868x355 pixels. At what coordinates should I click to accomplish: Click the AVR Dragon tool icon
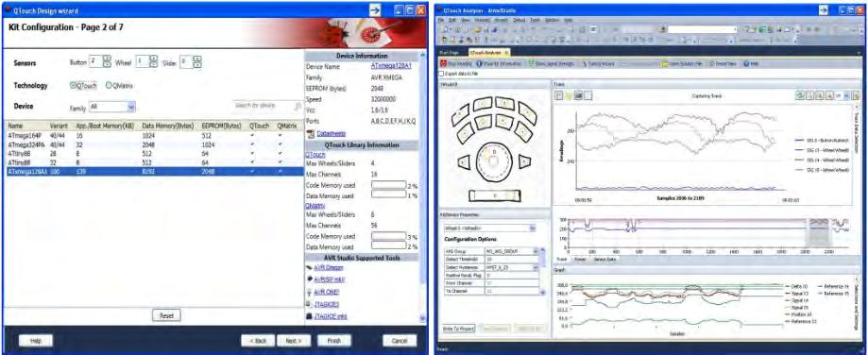pyautogui.click(x=309, y=267)
